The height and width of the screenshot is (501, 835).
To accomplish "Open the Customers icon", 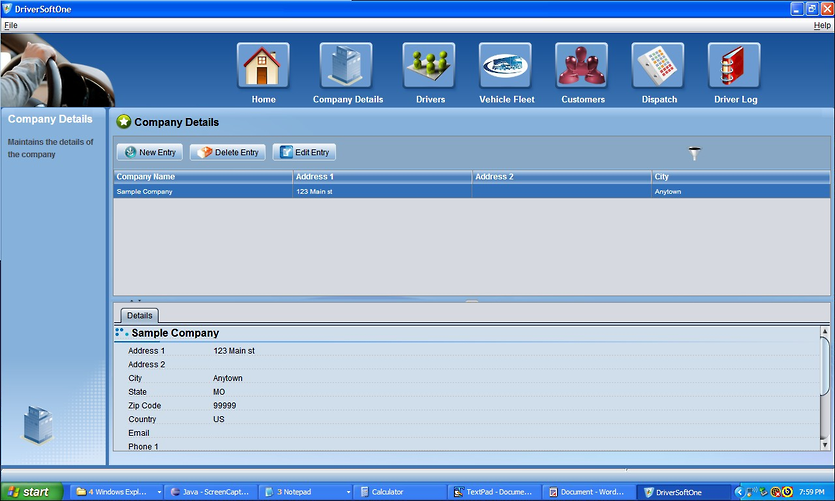I will [x=582, y=67].
